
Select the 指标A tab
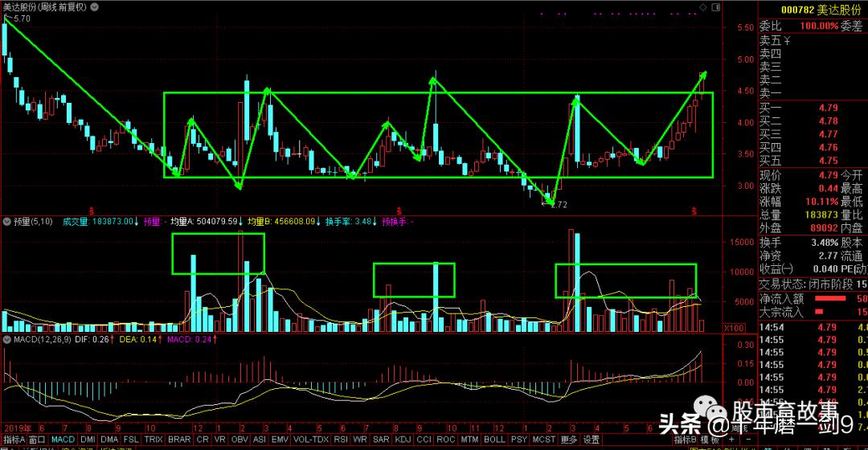14,440
